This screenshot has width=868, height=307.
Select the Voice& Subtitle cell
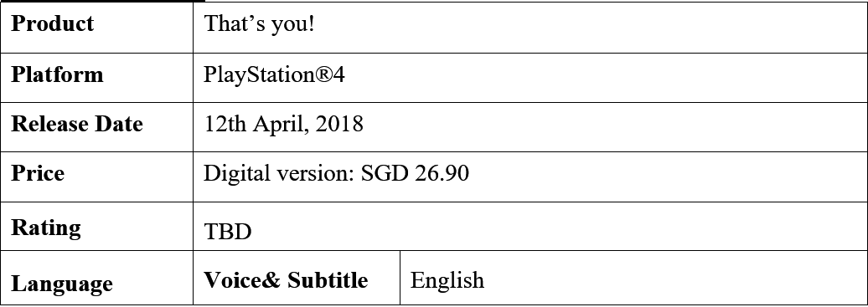[x=297, y=279]
